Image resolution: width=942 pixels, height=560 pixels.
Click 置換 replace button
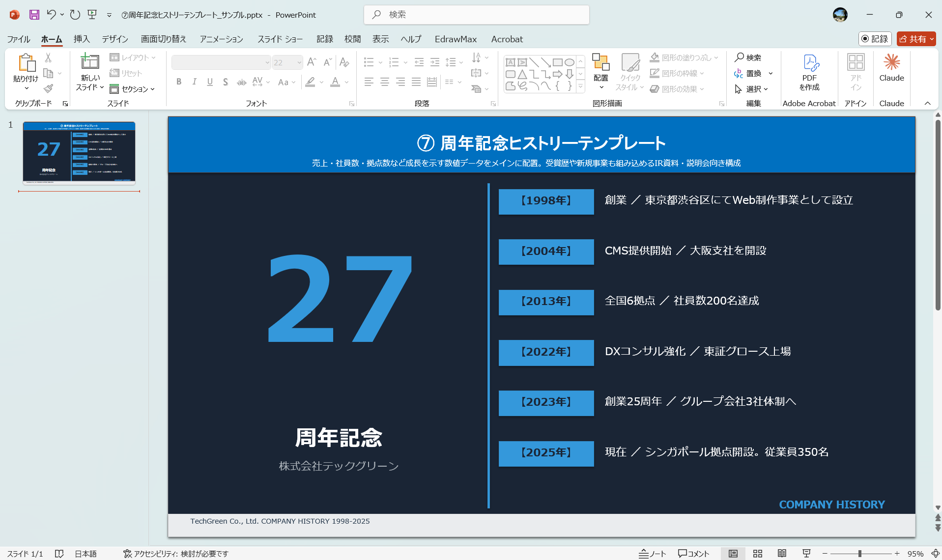[748, 73]
